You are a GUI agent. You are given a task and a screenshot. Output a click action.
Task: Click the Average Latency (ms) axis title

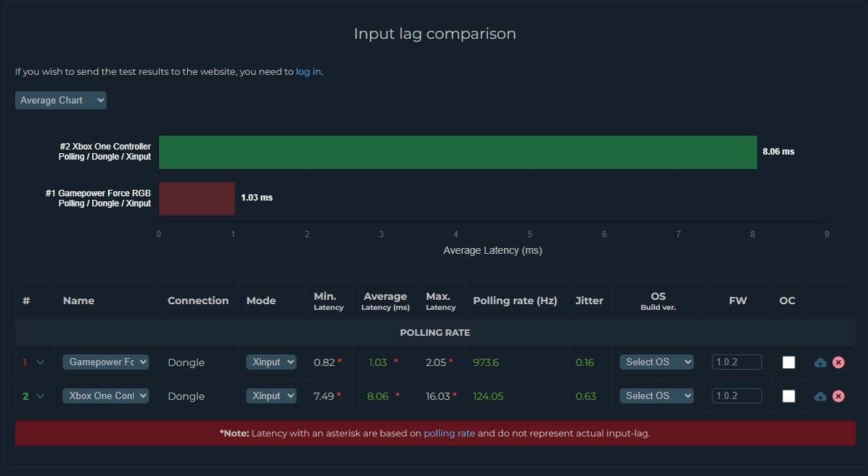pyautogui.click(x=493, y=251)
